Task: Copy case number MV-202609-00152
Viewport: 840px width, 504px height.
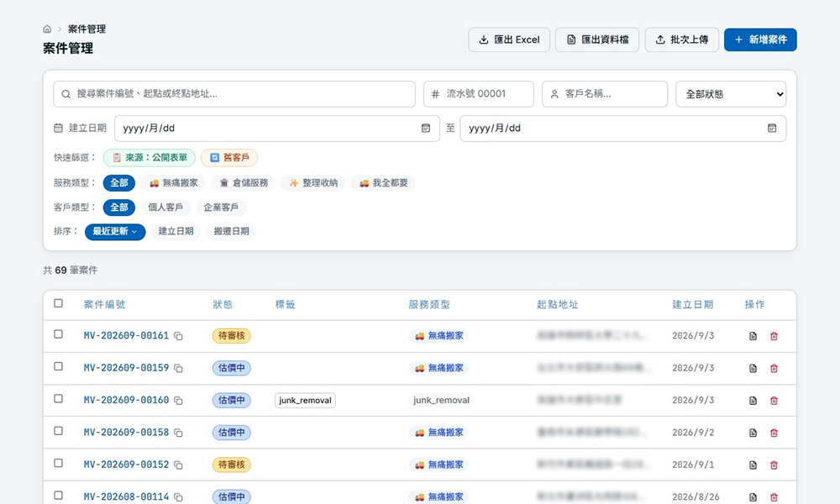Action: click(178, 465)
